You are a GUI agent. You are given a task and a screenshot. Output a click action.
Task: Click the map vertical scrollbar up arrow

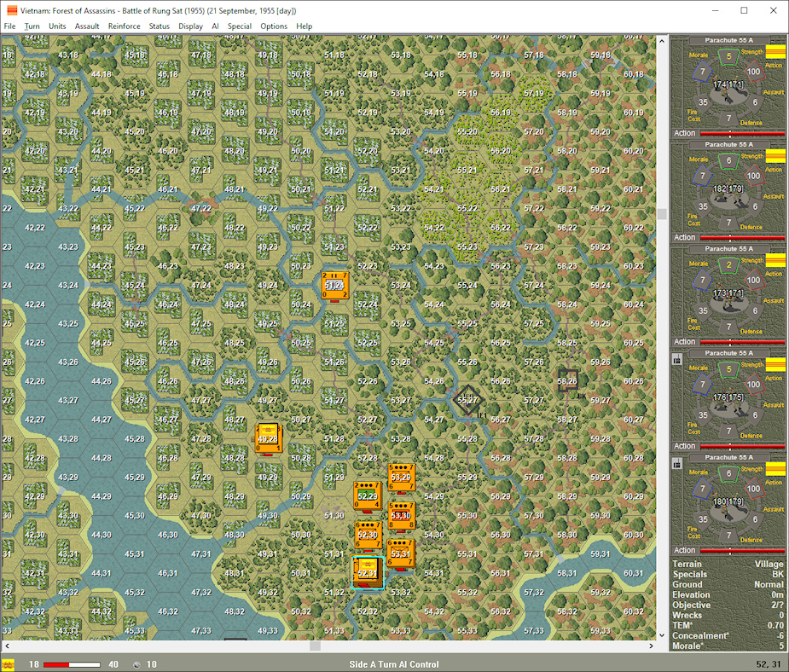(662, 41)
